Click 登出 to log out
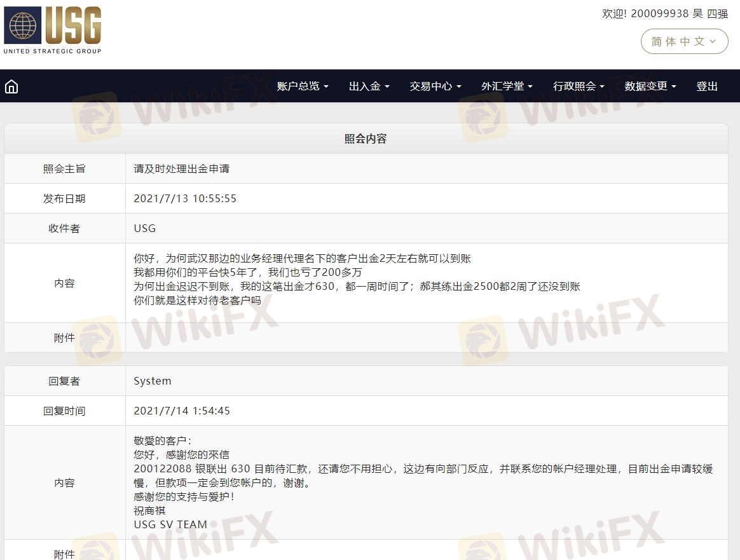Screen dimensions: 740x560 pos(707,86)
